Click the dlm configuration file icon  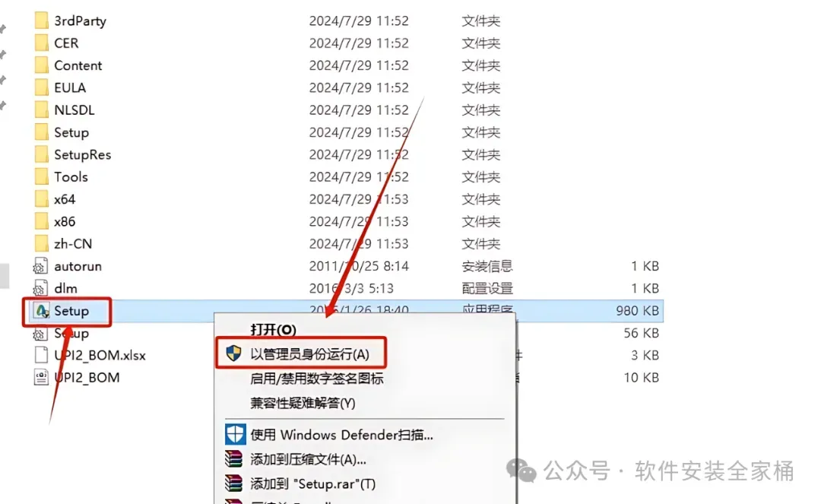41,288
